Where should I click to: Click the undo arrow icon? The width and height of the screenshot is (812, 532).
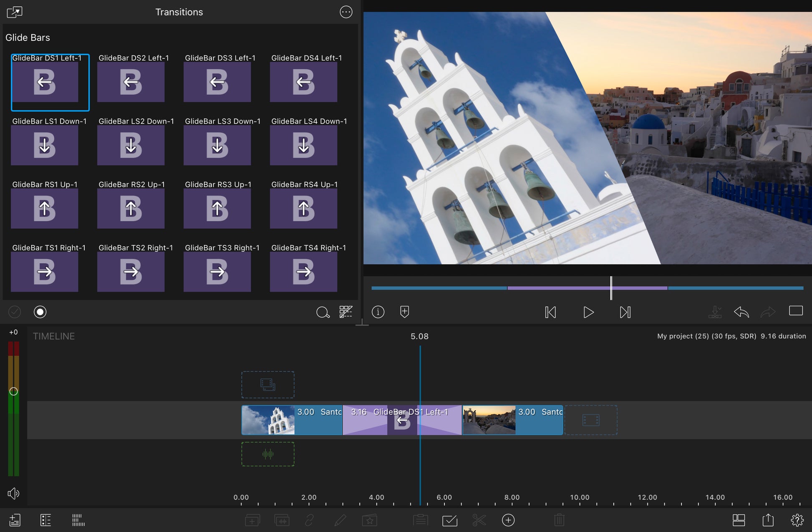[x=741, y=312]
